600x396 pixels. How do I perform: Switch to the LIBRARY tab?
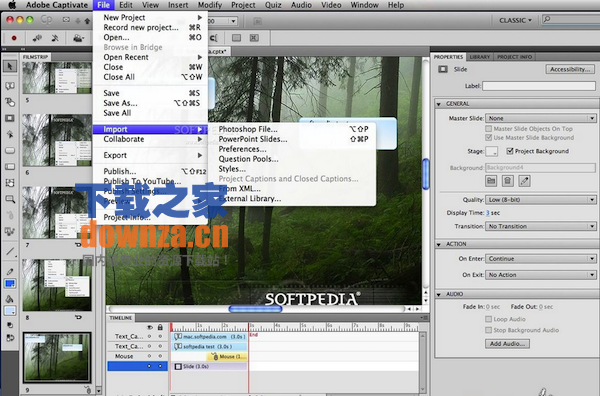(x=480, y=57)
